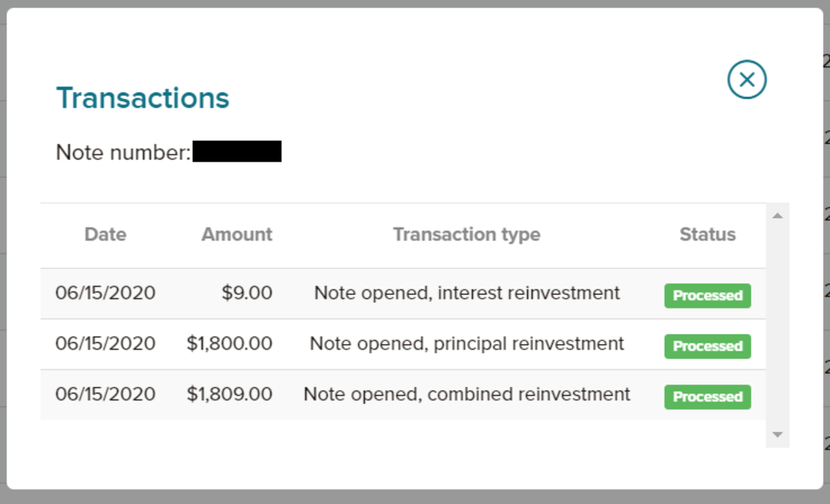Screen dimensions: 830x504
Task: Click the scrollbar down arrow
Action: [x=777, y=435]
